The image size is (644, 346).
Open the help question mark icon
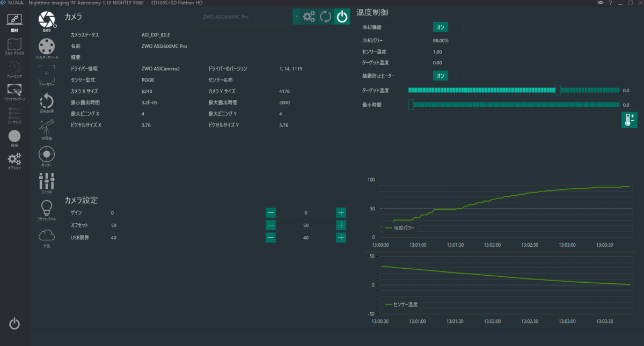(610, 3)
